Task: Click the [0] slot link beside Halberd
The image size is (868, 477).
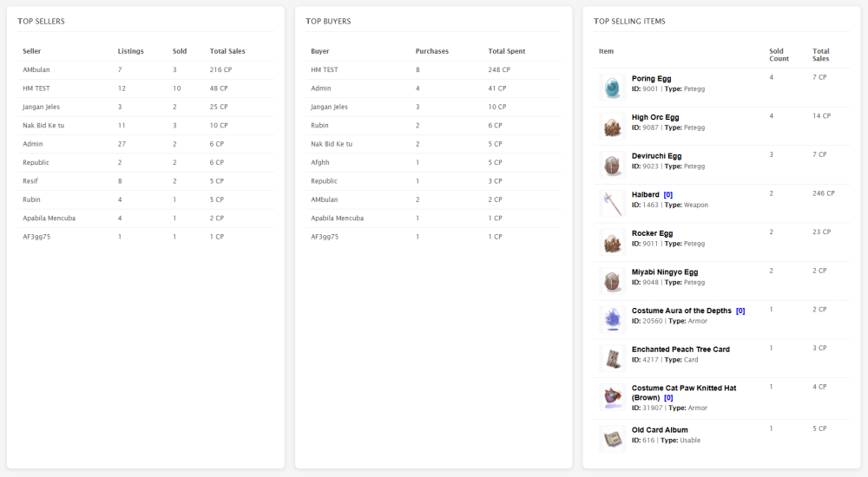Action: pyautogui.click(x=668, y=195)
